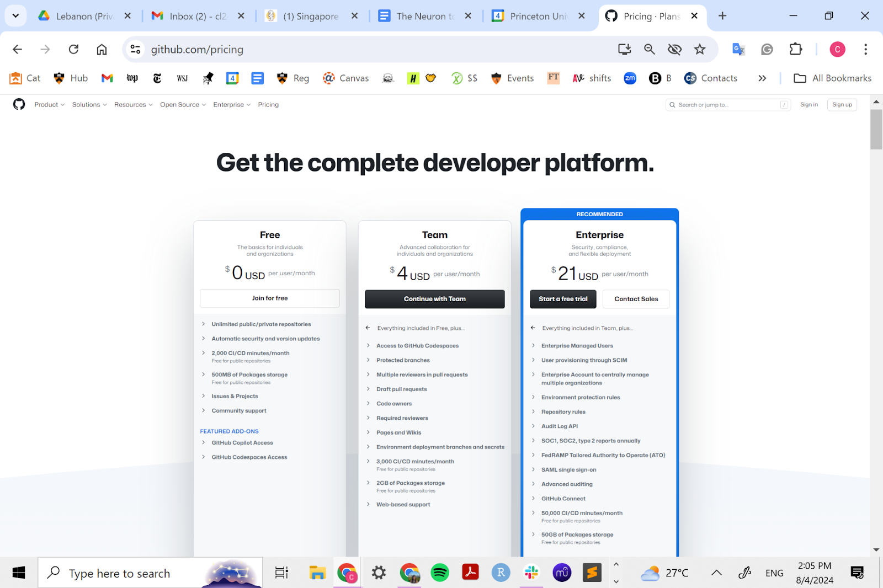Viewport: 883px width, 588px height.
Task: Click the Windows taskbar search box
Action: (150, 573)
